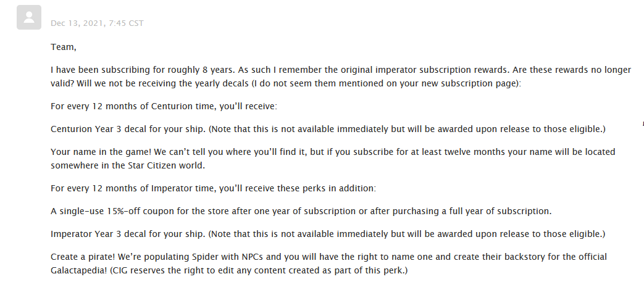Click the "Imperator Year 3 decal" text
This screenshot has width=644, height=295.
pyautogui.click(x=99, y=234)
